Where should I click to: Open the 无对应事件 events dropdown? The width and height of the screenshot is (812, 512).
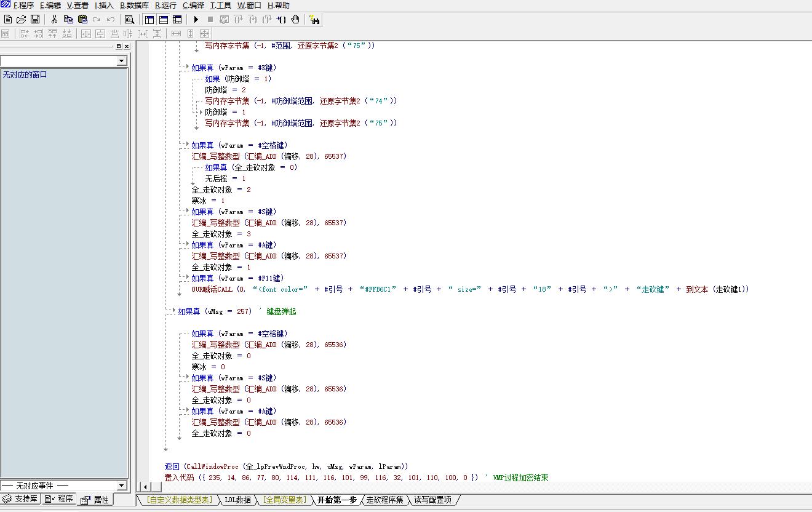click(63, 486)
